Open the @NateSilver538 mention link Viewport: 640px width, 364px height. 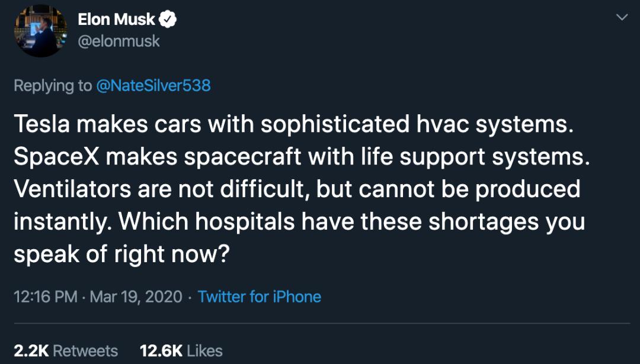click(153, 86)
